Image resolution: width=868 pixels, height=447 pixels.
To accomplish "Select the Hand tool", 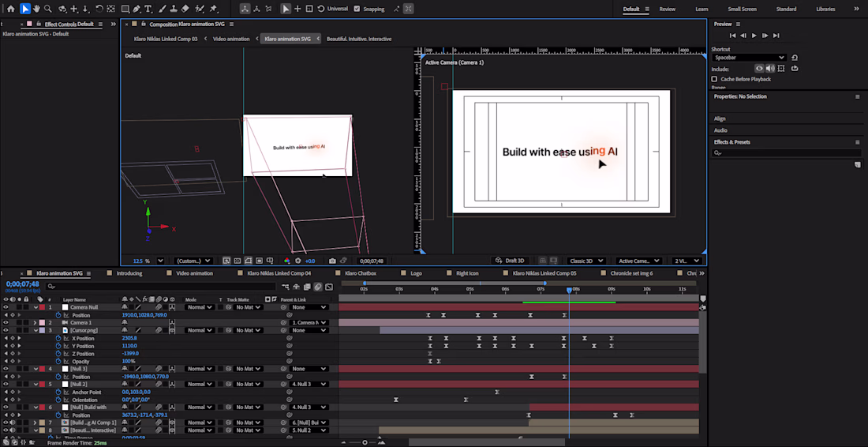I will point(36,9).
